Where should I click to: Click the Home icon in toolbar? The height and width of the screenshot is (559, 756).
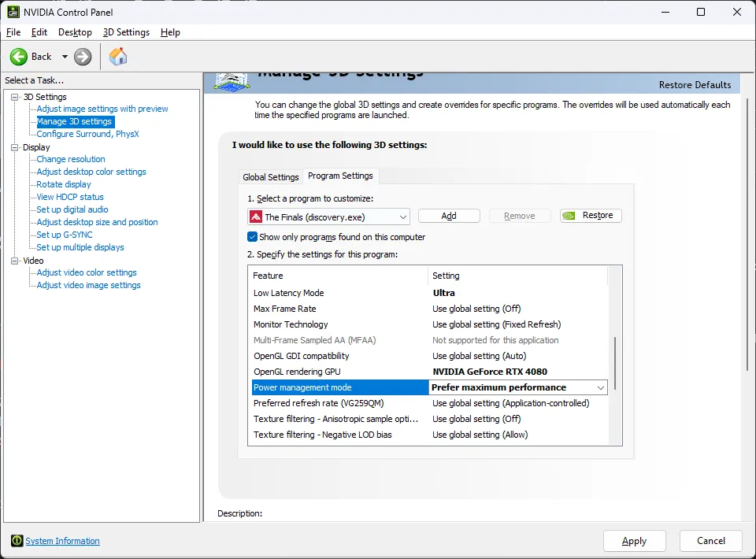(x=118, y=57)
